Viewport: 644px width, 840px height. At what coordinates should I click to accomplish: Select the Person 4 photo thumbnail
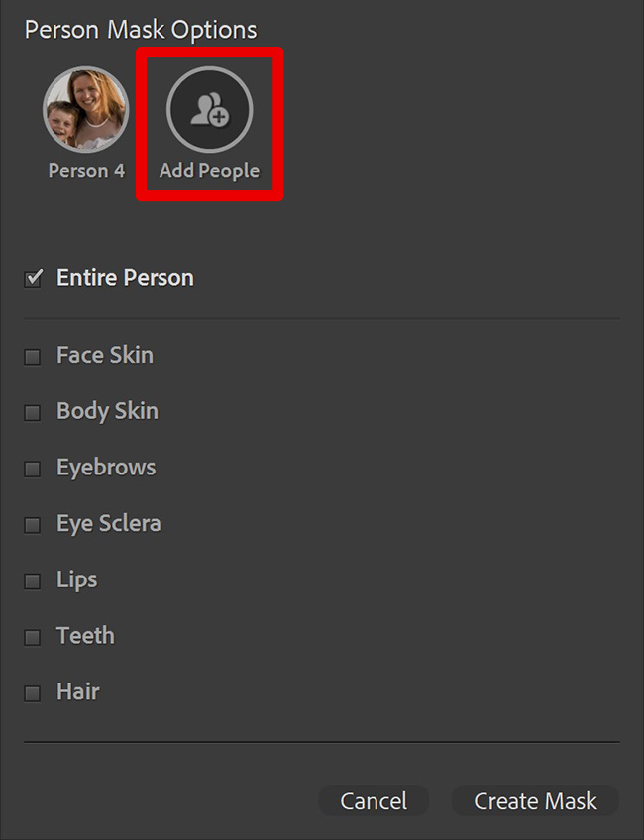pos(86,110)
